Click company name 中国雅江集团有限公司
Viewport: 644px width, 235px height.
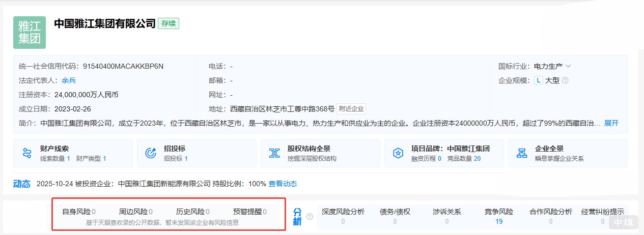coord(104,23)
